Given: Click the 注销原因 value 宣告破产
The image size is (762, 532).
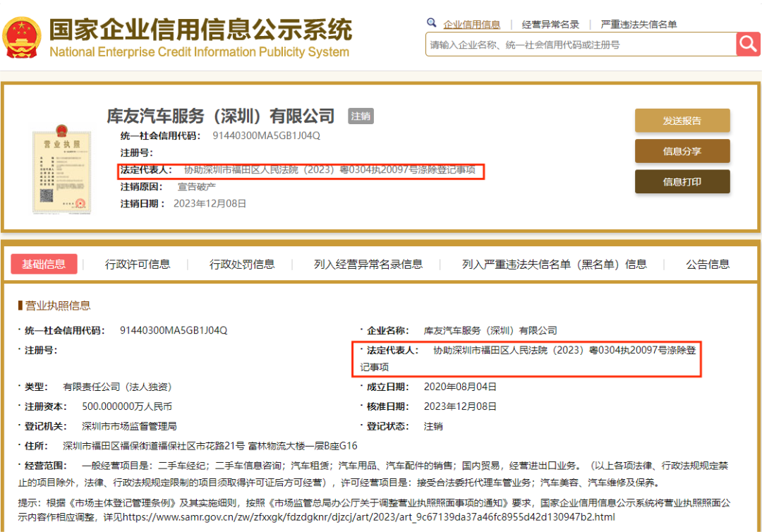Looking at the screenshot, I should 196,186.
